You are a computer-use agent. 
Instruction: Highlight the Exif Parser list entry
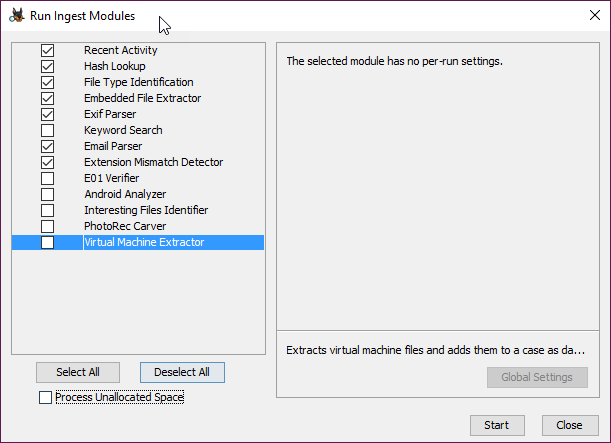[138, 114]
